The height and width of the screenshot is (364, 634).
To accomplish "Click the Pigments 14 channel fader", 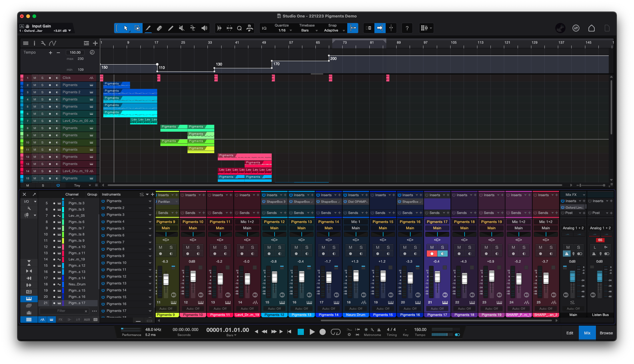I will [329, 277].
